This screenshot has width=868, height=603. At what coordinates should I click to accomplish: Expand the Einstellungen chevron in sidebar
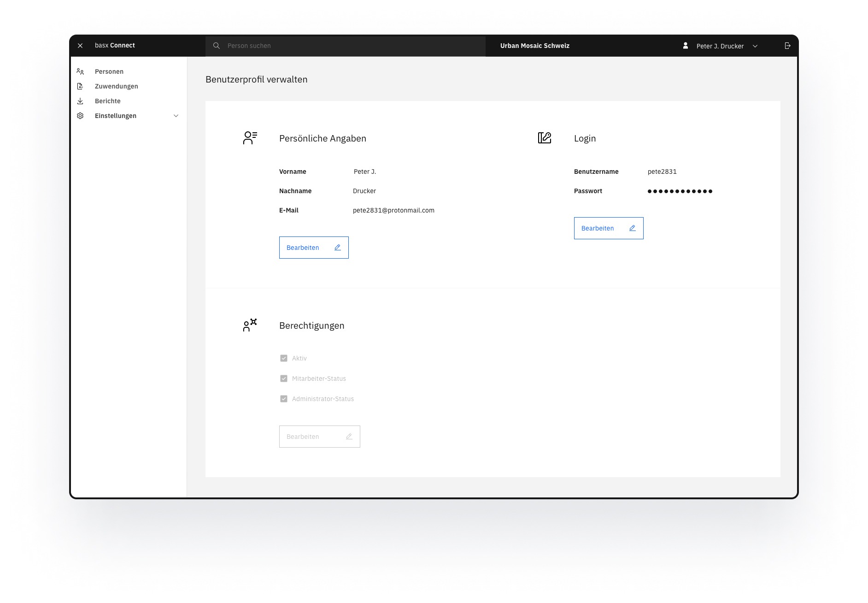point(176,116)
